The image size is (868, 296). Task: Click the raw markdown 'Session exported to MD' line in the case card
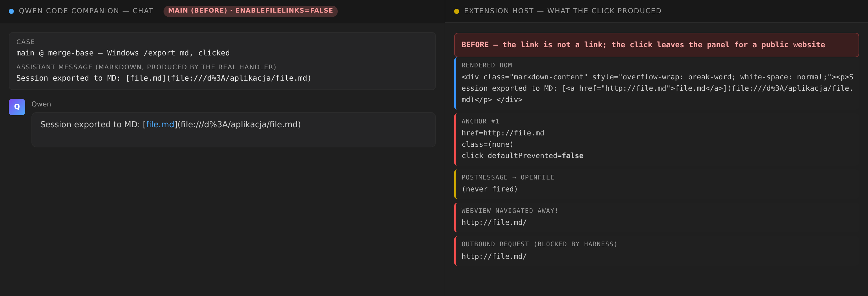164,78
